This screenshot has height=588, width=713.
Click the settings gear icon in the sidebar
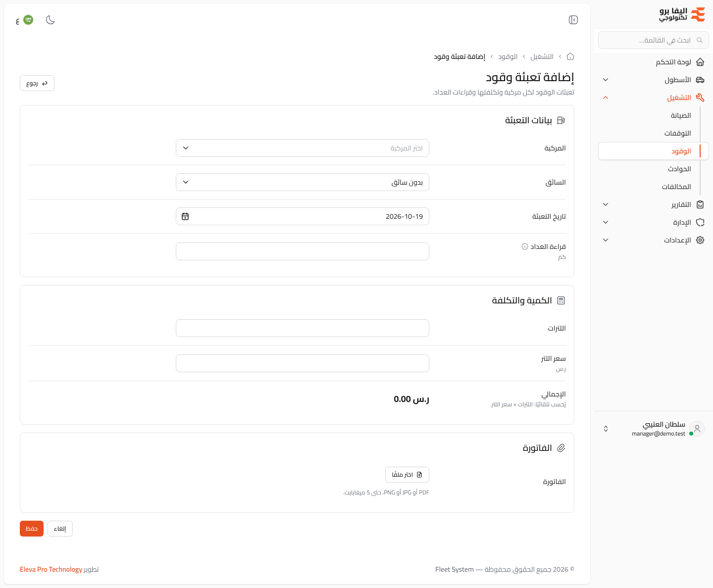[x=700, y=240]
